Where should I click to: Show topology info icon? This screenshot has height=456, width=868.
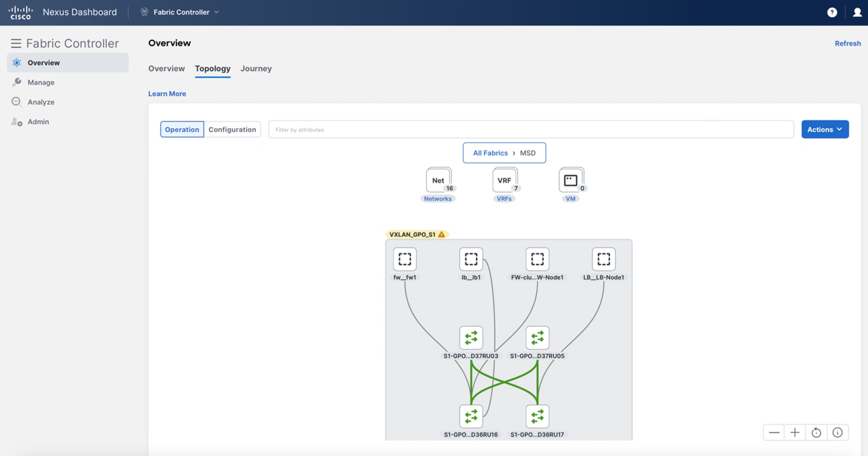pos(838,432)
